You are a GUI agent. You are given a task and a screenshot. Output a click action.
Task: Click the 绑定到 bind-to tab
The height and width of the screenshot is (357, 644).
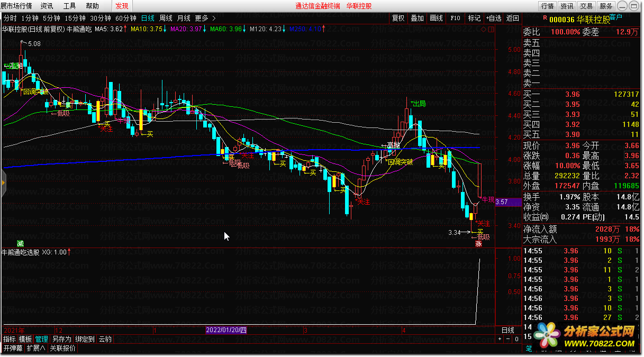click(x=85, y=339)
